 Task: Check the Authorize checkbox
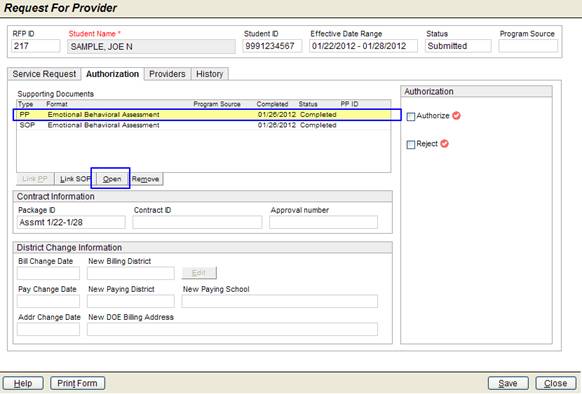[411, 117]
